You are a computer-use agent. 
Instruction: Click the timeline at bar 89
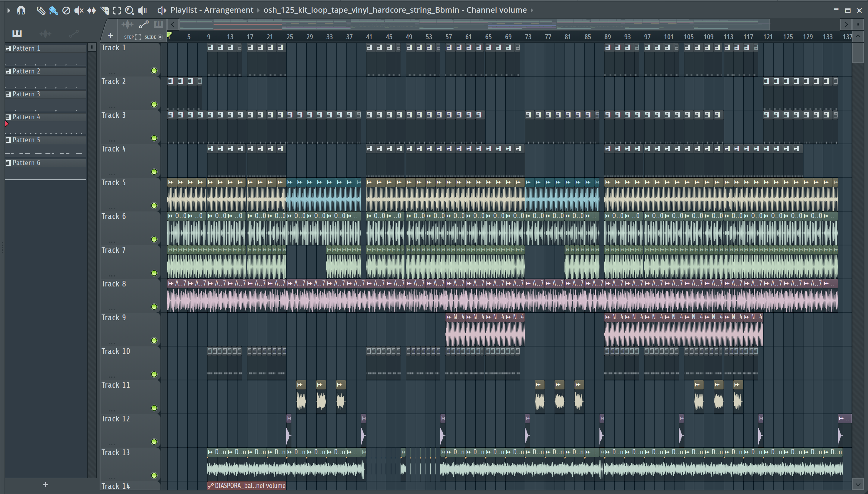point(608,37)
